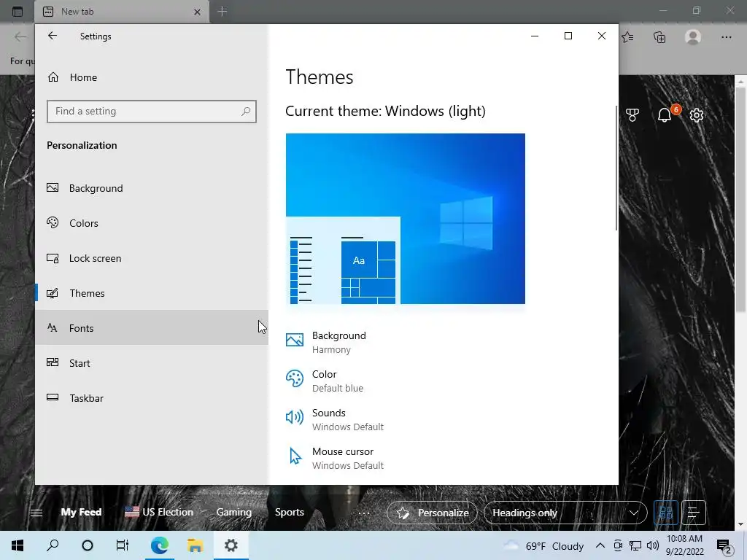Screen dimensions: 747x560
Task: Open theme Sounds Windows Default option
Action: 334,419
